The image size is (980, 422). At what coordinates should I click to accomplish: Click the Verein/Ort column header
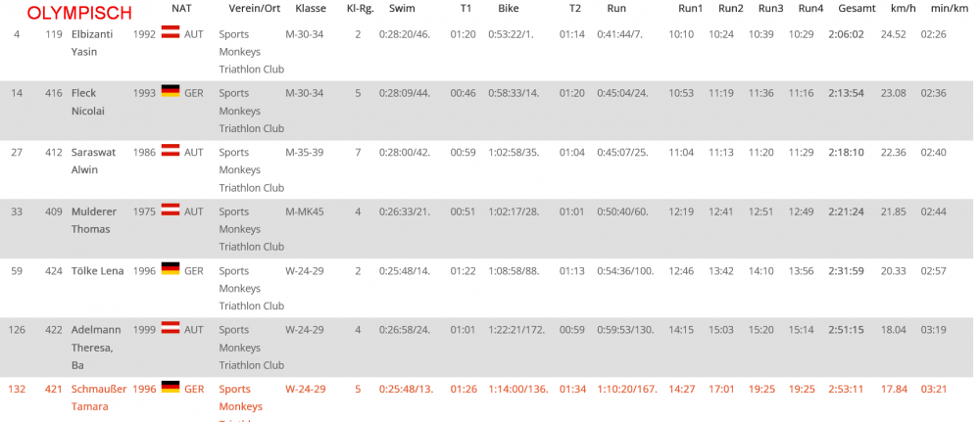pyautogui.click(x=249, y=8)
